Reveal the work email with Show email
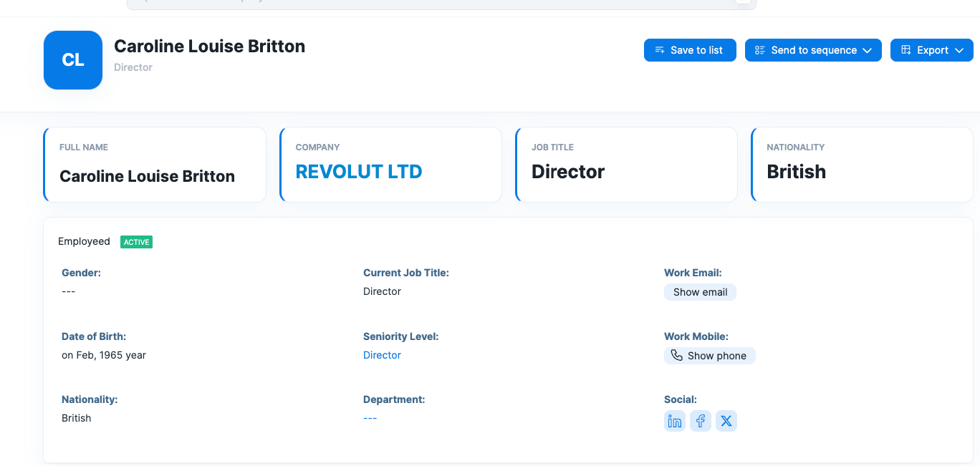 click(x=700, y=292)
